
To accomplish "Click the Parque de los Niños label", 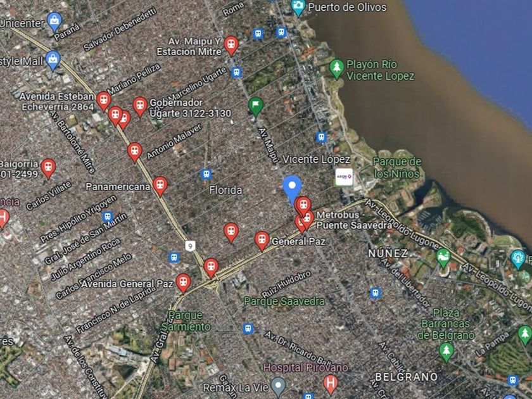I will 397,168.
